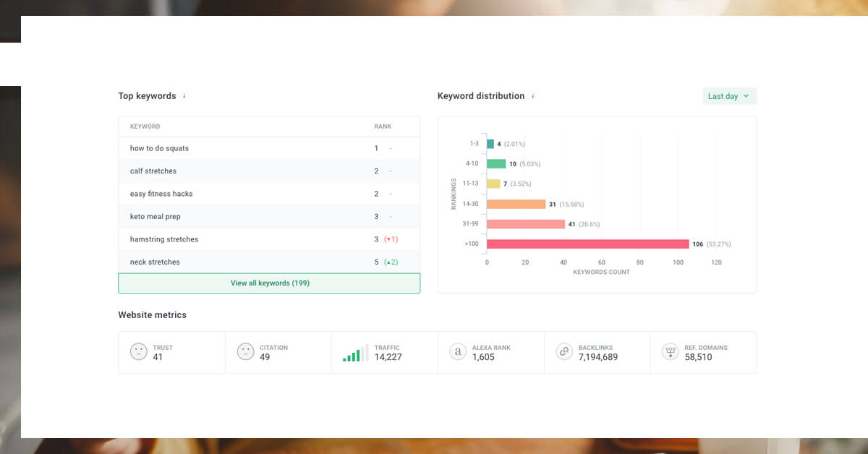Click the Citation face icon
The height and width of the screenshot is (454, 868).
tap(245, 352)
